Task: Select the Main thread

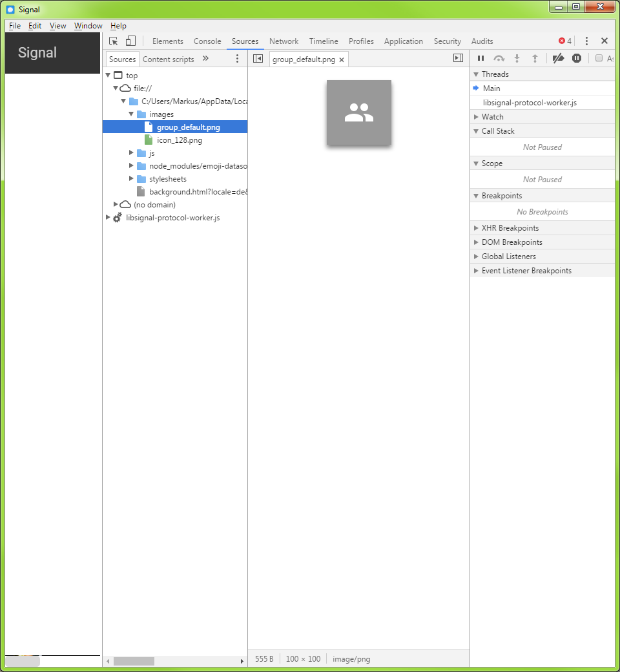Action: [x=542, y=89]
